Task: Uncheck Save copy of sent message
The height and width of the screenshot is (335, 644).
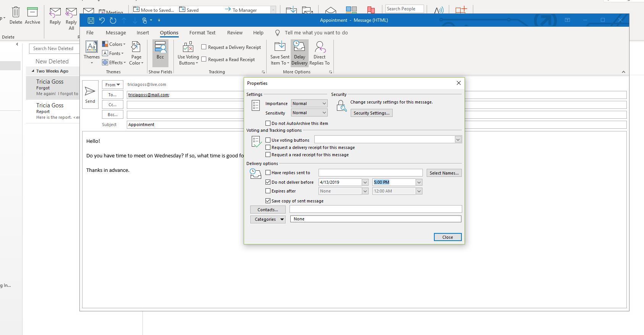Action: (268, 201)
